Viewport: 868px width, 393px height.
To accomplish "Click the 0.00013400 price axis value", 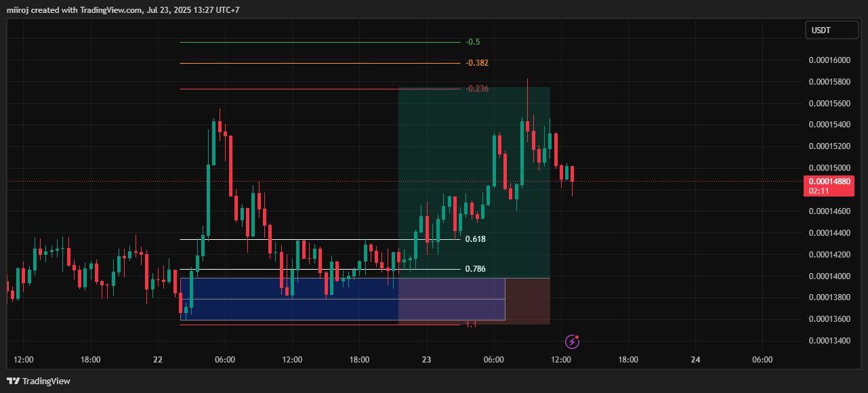I will click(x=830, y=341).
